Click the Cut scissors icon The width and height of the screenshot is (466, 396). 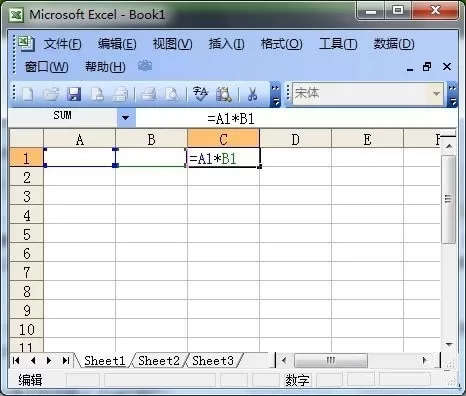pyautogui.click(x=252, y=94)
